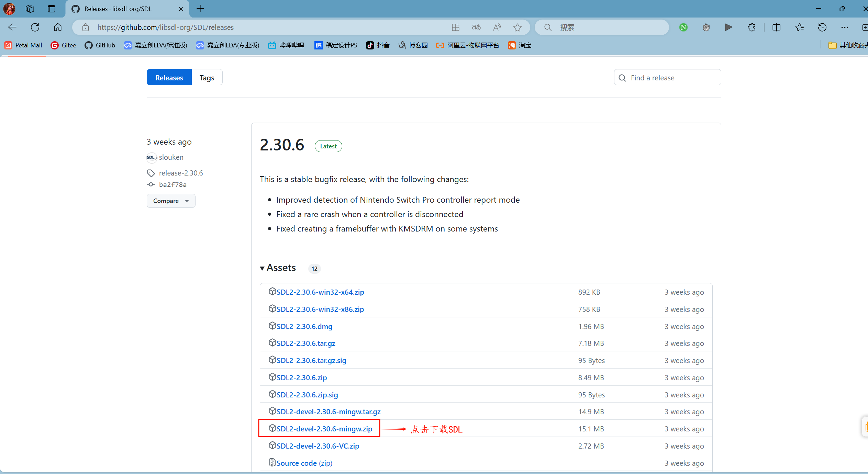Collapse the Assets section
The image size is (868, 474).
[278, 268]
